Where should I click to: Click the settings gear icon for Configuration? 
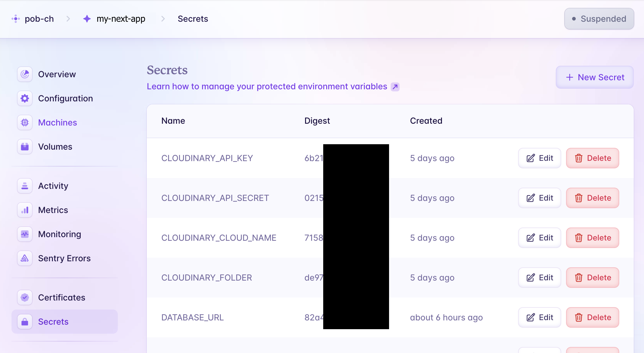[25, 98]
